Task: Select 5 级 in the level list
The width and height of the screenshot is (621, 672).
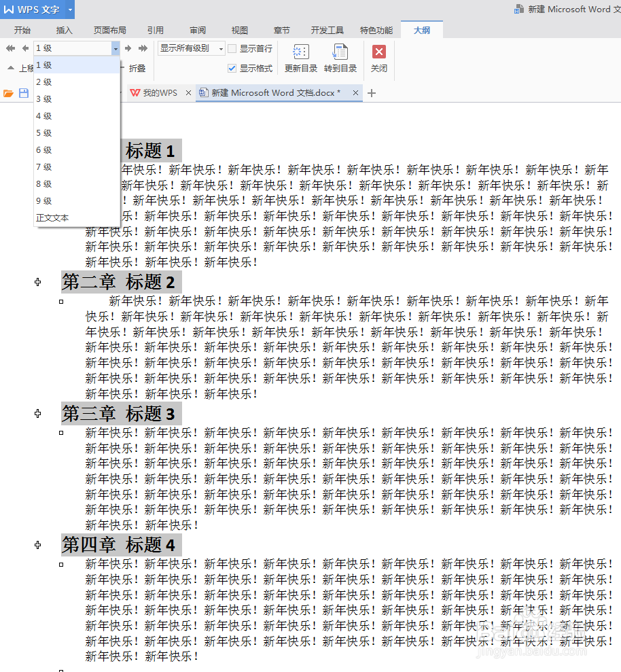Action: [77, 133]
